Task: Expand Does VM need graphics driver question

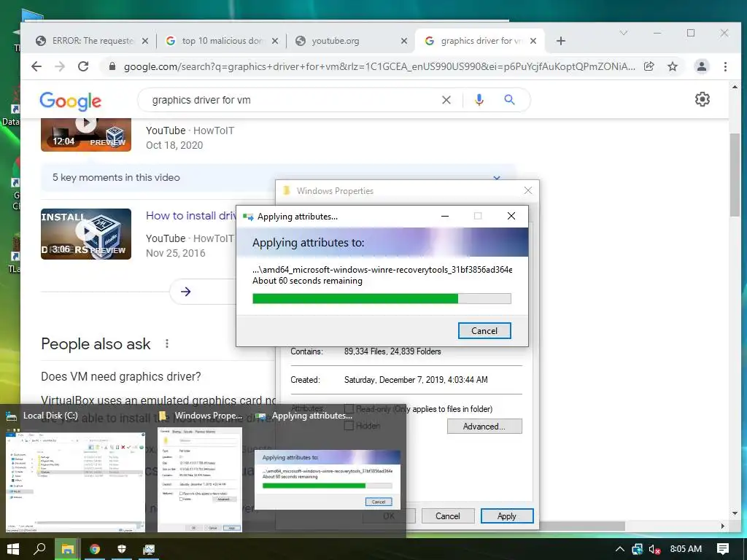Action: (120, 377)
